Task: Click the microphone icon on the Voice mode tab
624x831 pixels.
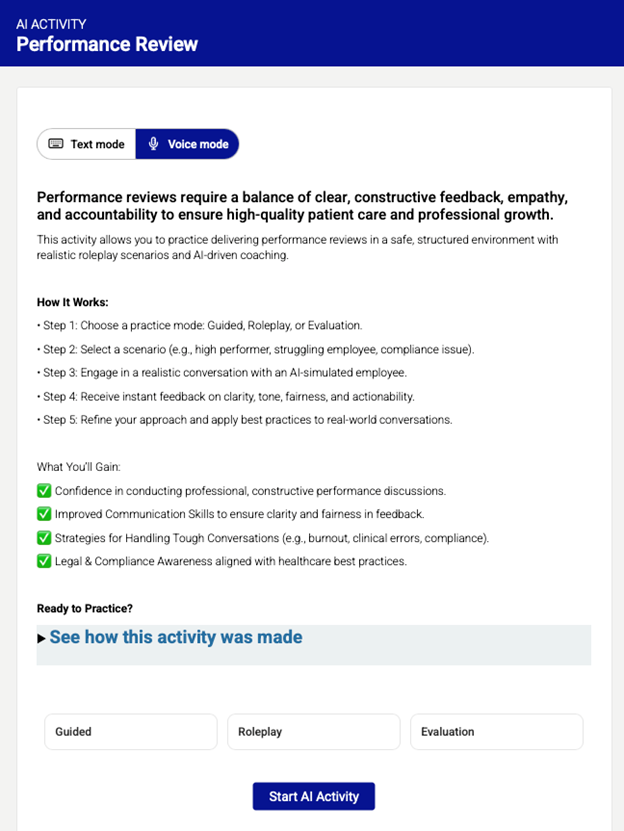Action: (153, 143)
